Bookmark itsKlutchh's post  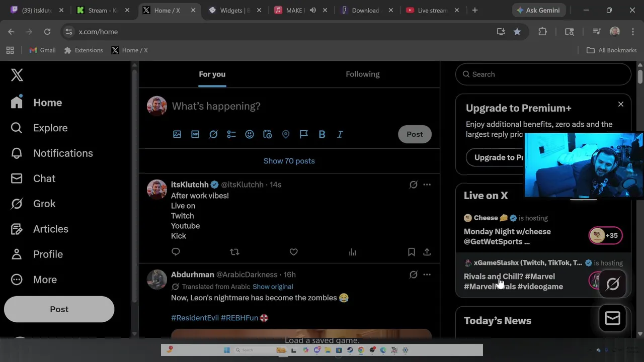(x=411, y=252)
